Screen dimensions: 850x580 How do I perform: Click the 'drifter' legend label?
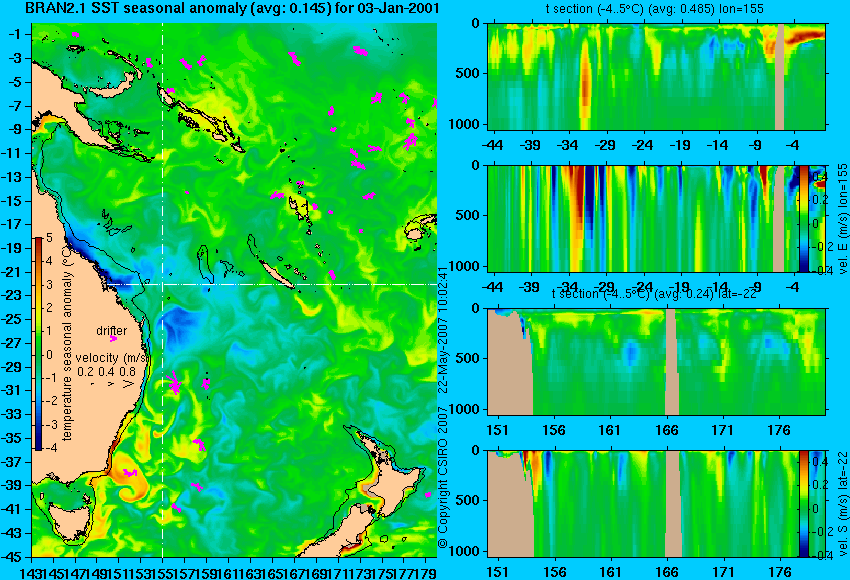click(112, 330)
